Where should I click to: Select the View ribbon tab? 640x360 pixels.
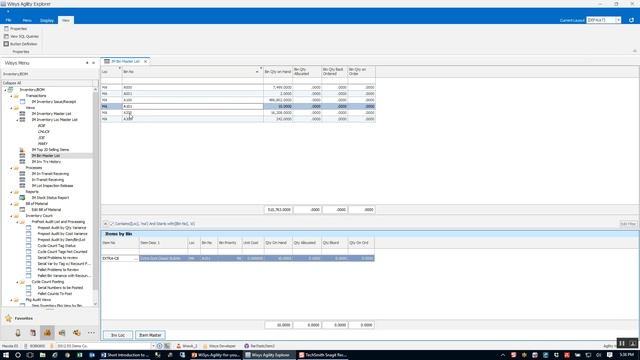click(66, 20)
